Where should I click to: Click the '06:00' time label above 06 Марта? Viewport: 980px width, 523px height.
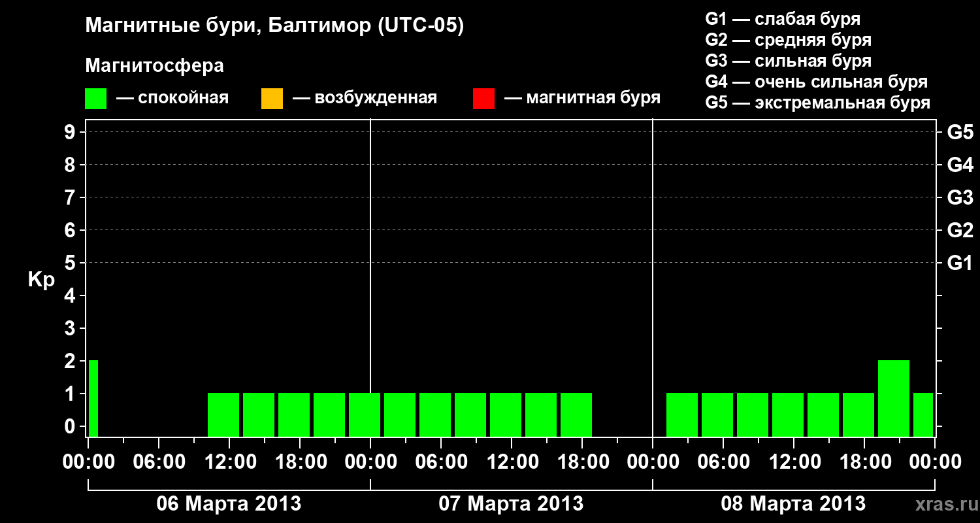159,462
